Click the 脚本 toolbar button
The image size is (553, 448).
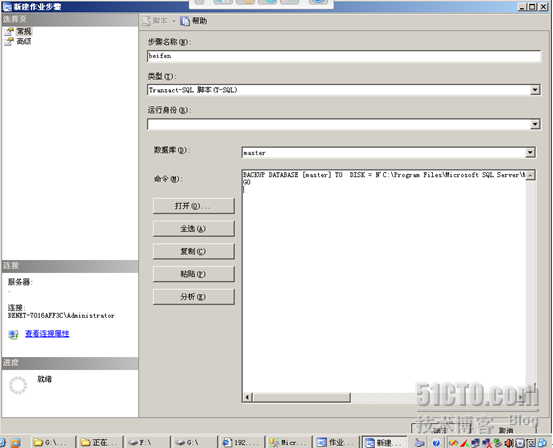point(155,21)
